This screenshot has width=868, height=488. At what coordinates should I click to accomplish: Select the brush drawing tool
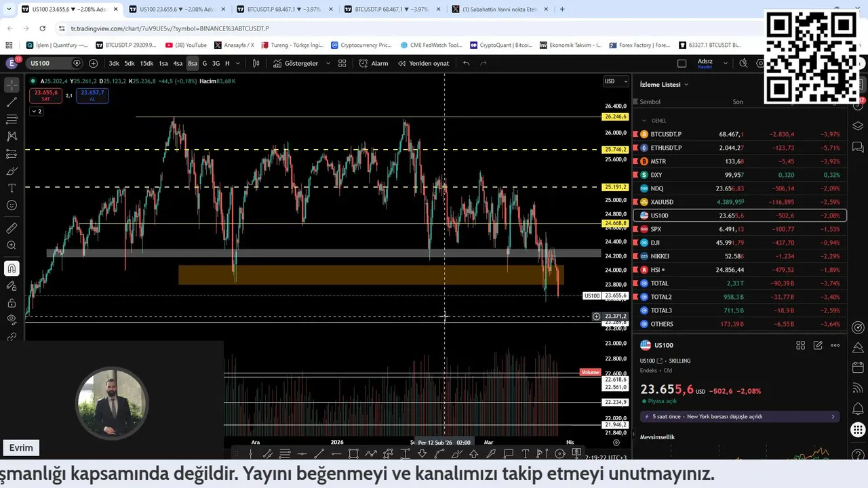(12, 171)
